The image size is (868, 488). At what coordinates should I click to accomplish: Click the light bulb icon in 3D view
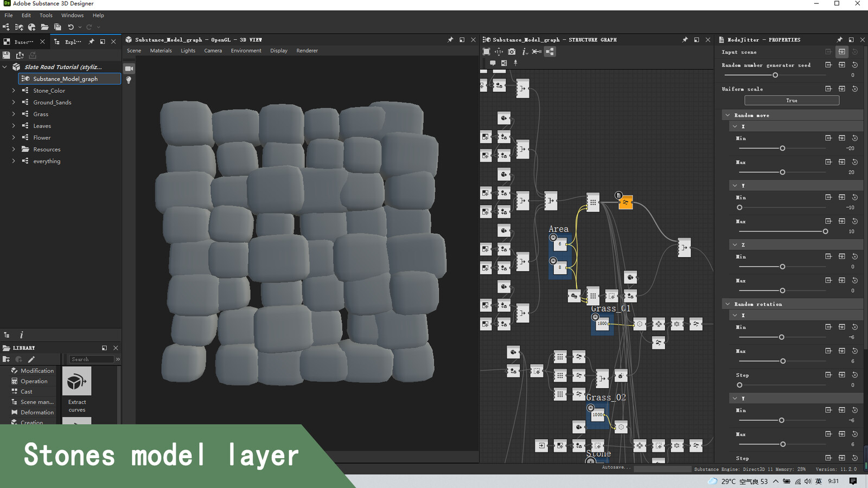tap(129, 80)
